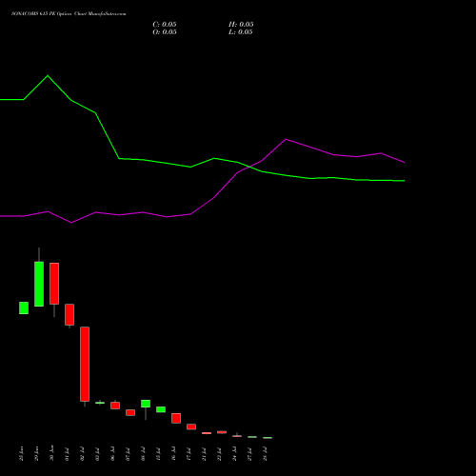Select the 06 Jul date label
Image resolution: width=476 pixels, height=476 pixels.
pos(112,453)
